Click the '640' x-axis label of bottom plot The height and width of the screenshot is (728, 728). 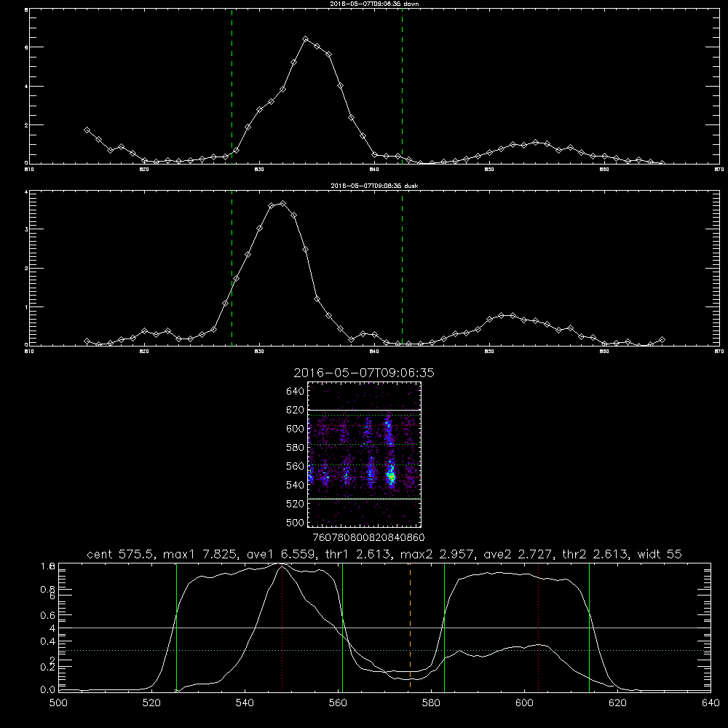click(711, 703)
